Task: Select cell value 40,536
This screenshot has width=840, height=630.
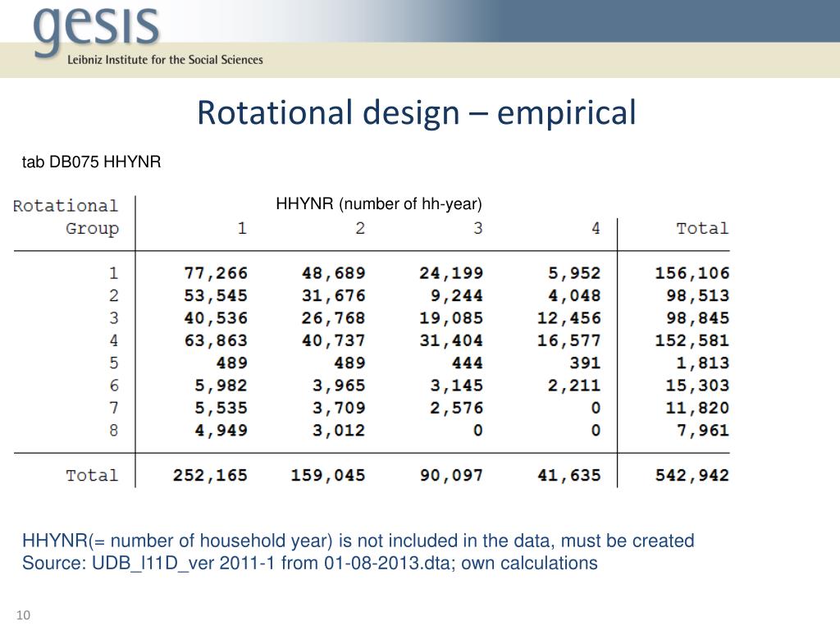Action: (x=216, y=318)
